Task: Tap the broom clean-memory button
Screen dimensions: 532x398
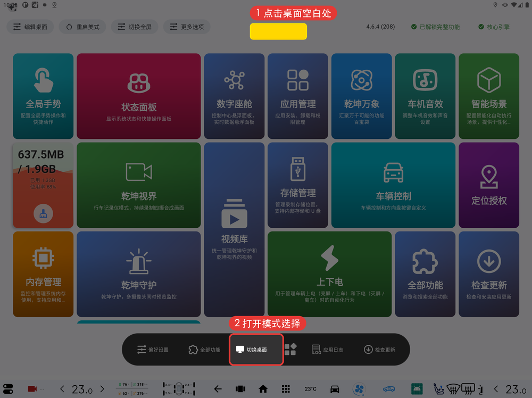Action: 43,214
